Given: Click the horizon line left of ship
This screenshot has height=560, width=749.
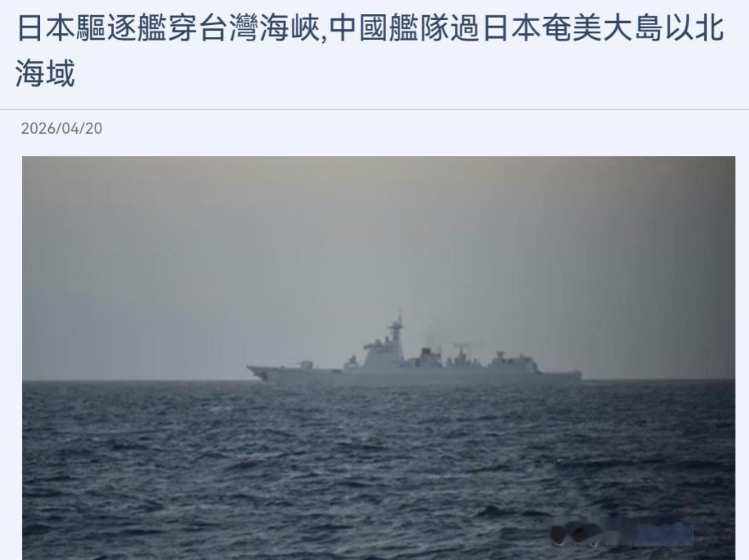Looking at the screenshot, I should [135, 380].
